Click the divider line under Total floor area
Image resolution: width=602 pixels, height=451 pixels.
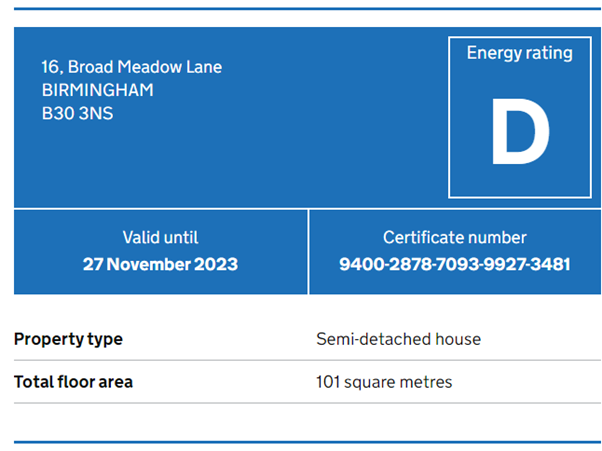[307, 403]
